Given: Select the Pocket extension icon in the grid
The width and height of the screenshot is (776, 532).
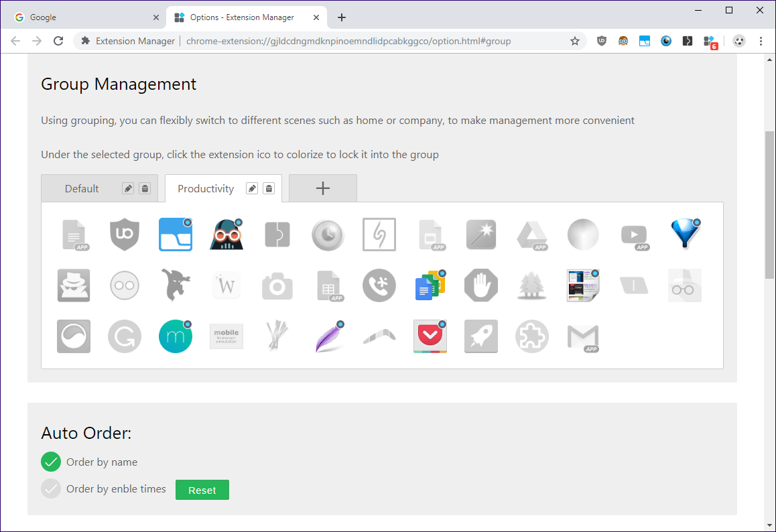Looking at the screenshot, I should pyautogui.click(x=430, y=336).
